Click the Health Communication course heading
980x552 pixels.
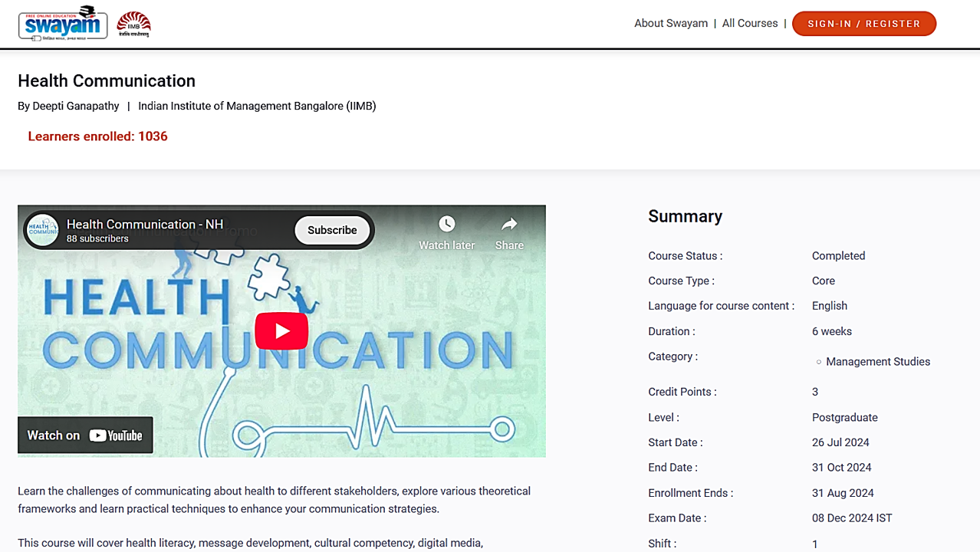tap(107, 81)
